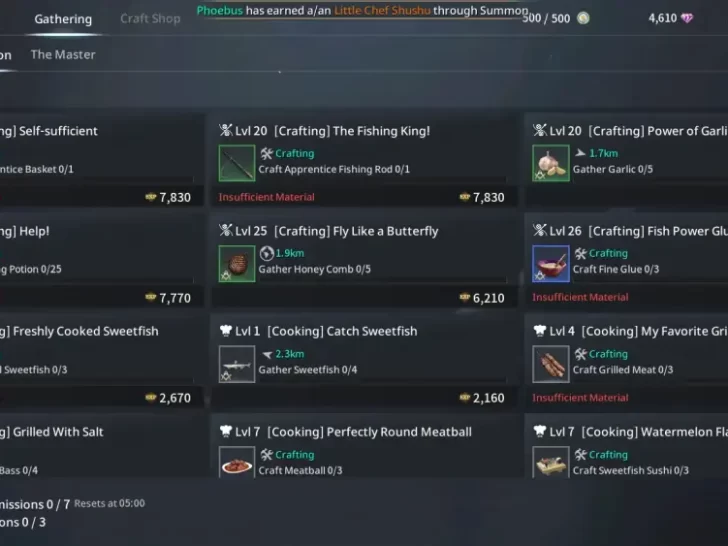
Task: Switch to the Gathering tab
Action: [x=63, y=19]
